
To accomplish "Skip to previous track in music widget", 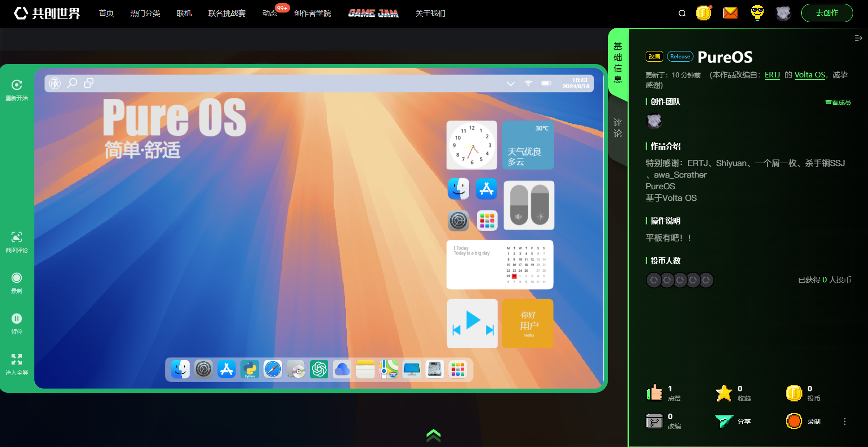I will [456, 330].
